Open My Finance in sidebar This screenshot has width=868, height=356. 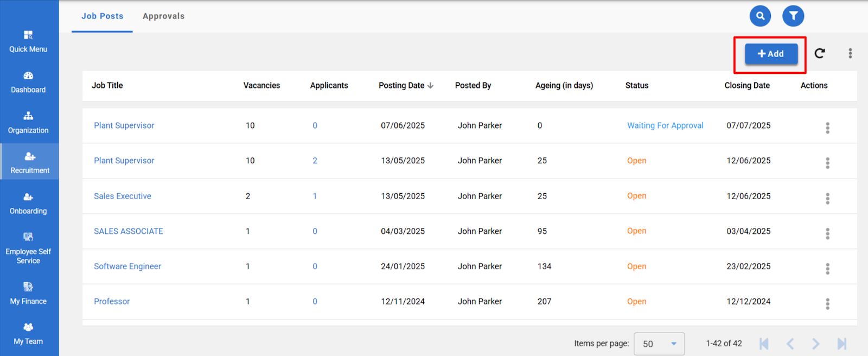[28, 294]
